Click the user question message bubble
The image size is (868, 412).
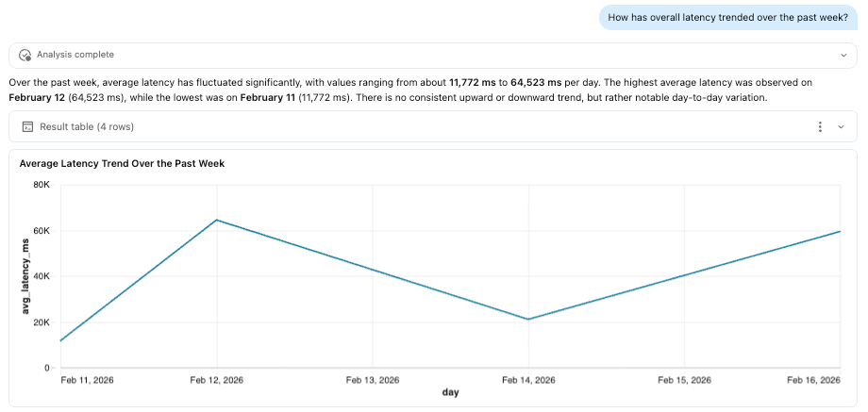pyautogui.click(x=728, y=17)
